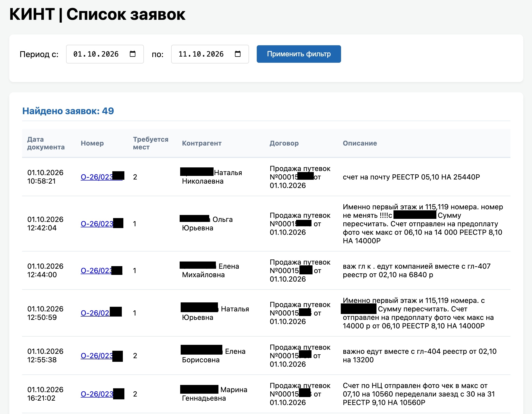The image size is (532, 414).
Task: Click the Требуется мест column header
Action: coord(151,143)
